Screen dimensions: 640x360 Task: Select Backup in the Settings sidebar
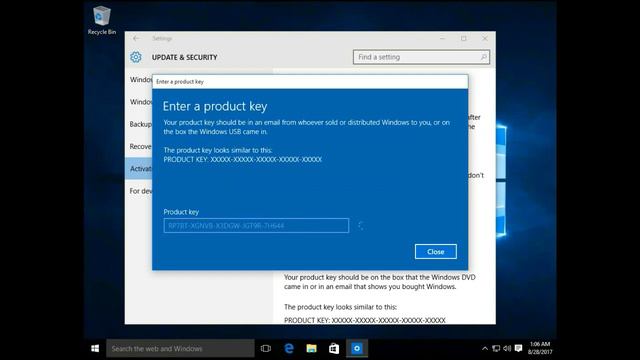click(x=139, y=124)
